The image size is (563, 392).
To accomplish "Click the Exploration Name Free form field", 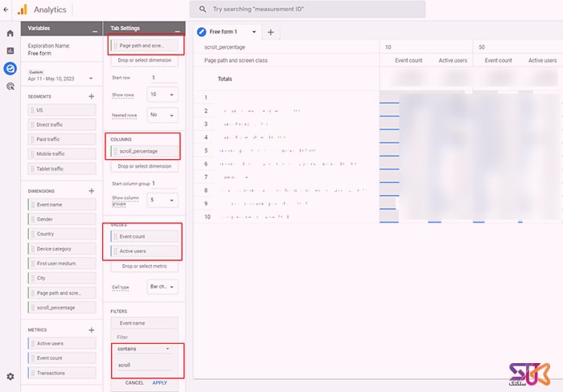I will click(x=39, y=54).
